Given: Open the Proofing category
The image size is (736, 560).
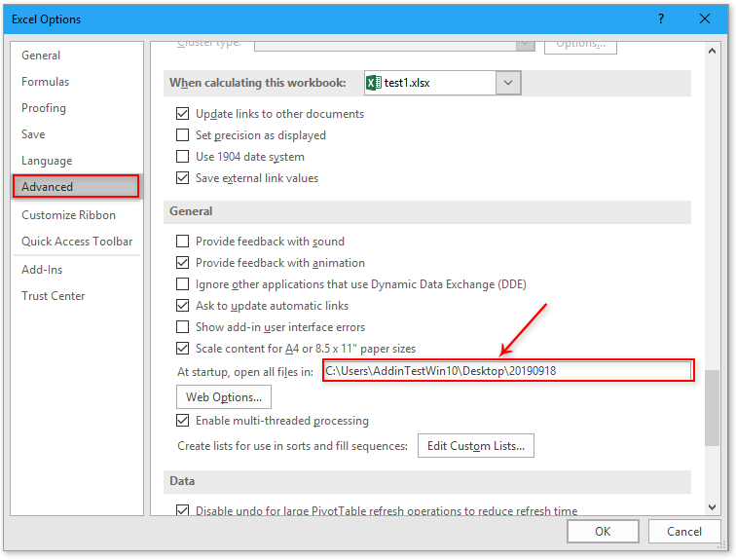Looking at the screenshot, I should point(44,108).
